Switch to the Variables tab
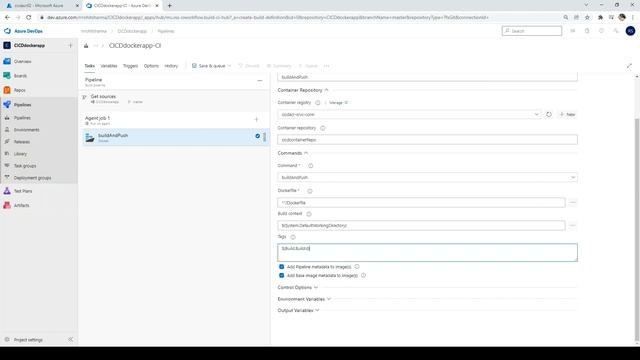 (x=109, y=66)
